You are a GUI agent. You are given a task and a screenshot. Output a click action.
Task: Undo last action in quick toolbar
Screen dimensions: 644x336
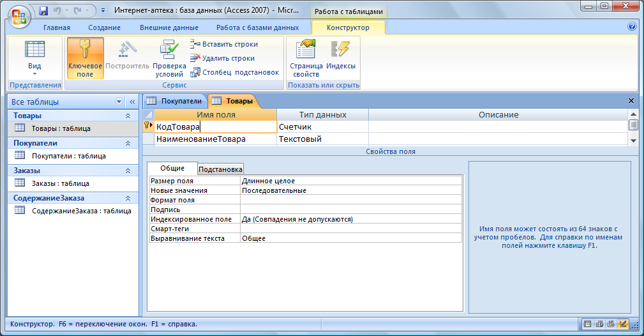pyautogui.click(x=57, y=10)
